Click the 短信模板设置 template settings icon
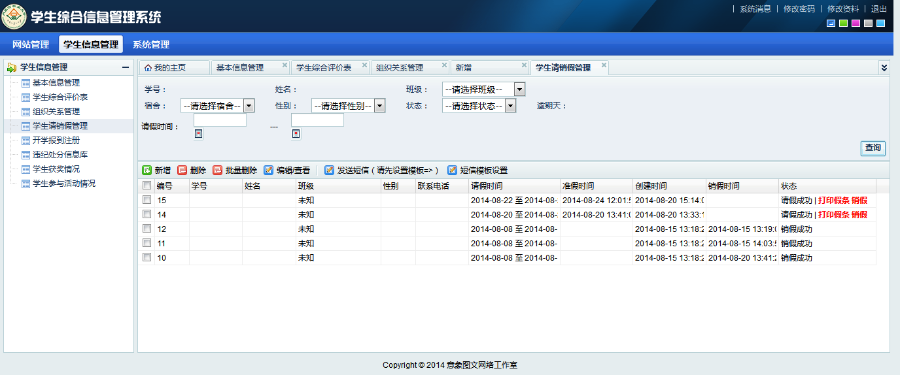This screenshot has height=375, width=900. click(452, 170)
